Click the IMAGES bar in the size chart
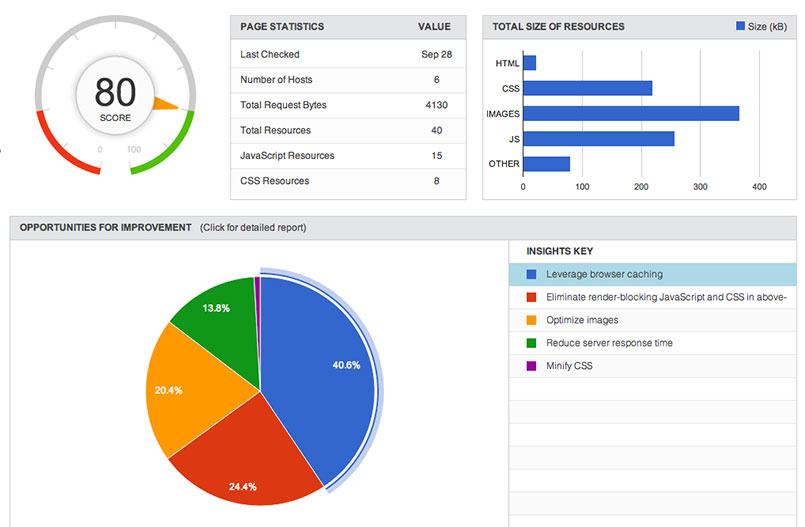 630,113
